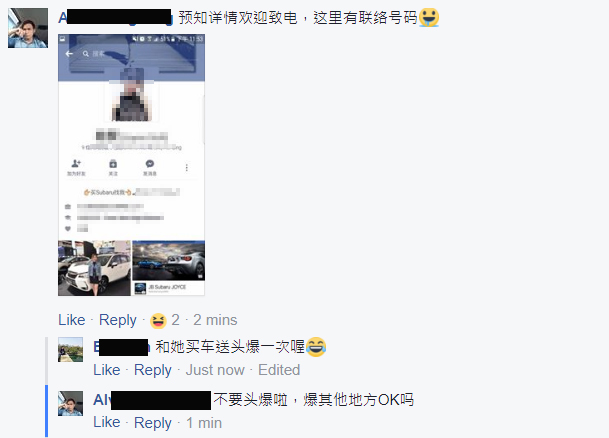Viewport: 609px width, 438px height.
Task: Click the Just now timestamp
Action: click(215, 370)
